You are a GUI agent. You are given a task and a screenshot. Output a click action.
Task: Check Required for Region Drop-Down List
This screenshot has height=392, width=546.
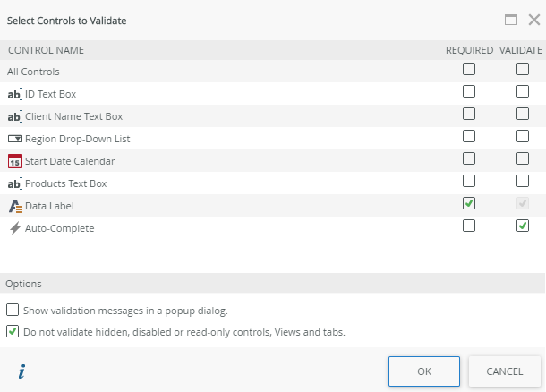[469, 136]
